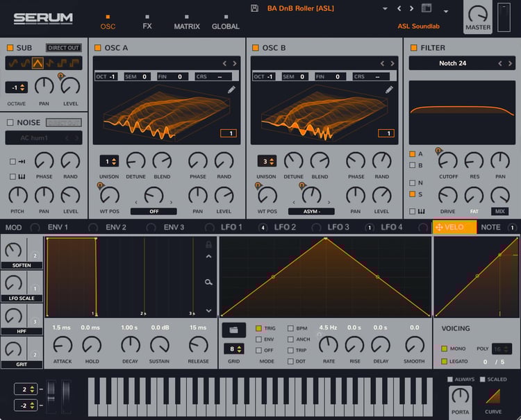521x420 pixels.
Task: Click the OSC A OCT pitch field
Action: click(106, 76)
